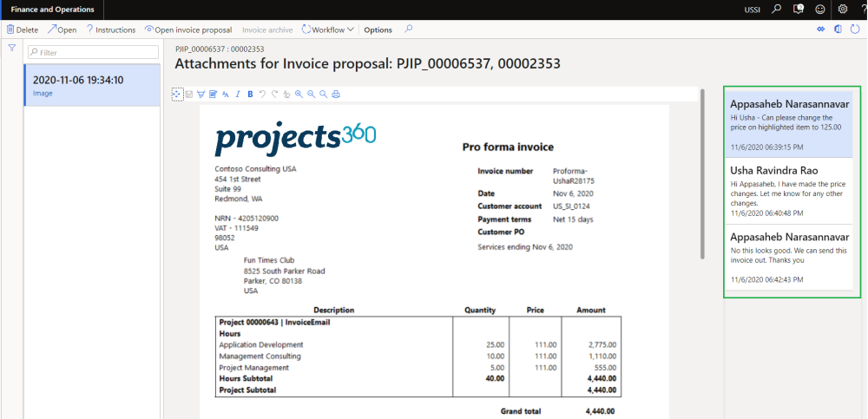Screen dimensions: 868x419
Task: Open the notifications message icon
Action: pyautogui.click(x=799, y=10)
